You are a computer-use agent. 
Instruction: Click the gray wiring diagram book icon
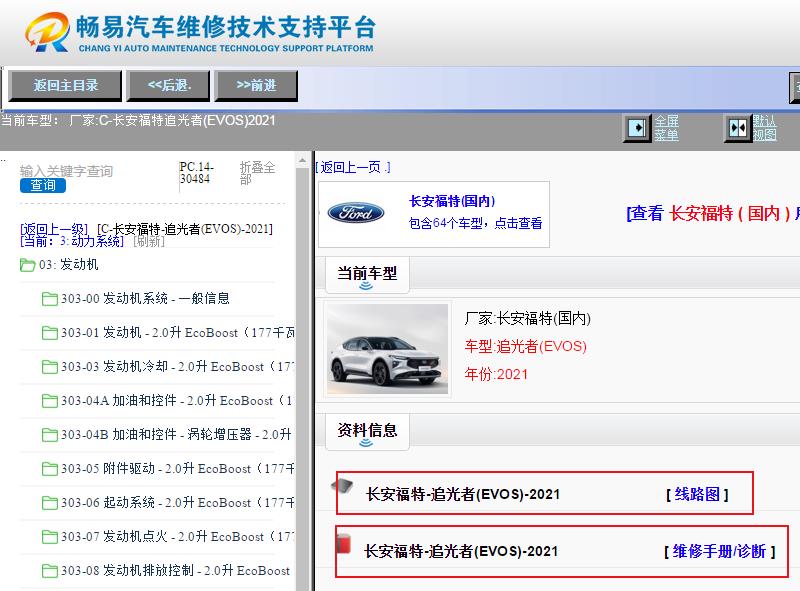point(342,485)
